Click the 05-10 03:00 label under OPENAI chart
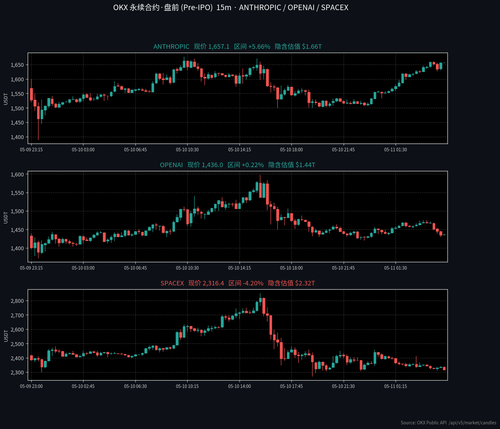 point(83,268)
